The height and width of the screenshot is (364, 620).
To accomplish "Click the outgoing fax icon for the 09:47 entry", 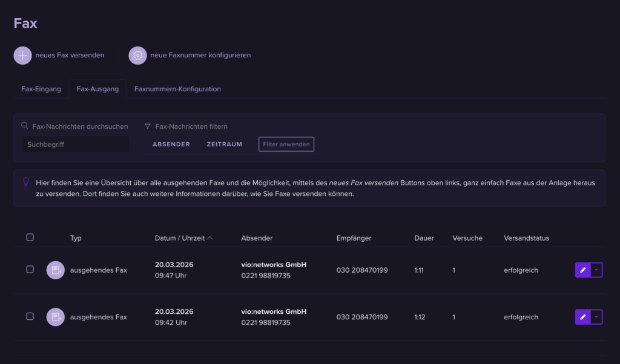I will (56, 270).
